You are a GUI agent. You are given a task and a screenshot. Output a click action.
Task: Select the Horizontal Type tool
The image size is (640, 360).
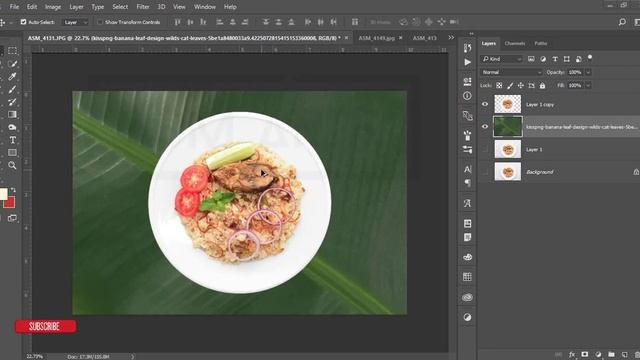click(x=12, y=140)
